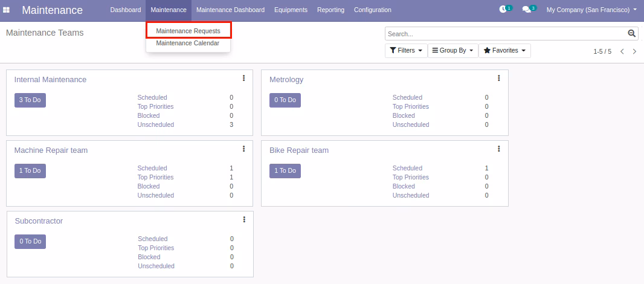The image size is (644, 284).
Task: Select Maintenance Requests from dropdown
Action: click(x=188, y=31)
